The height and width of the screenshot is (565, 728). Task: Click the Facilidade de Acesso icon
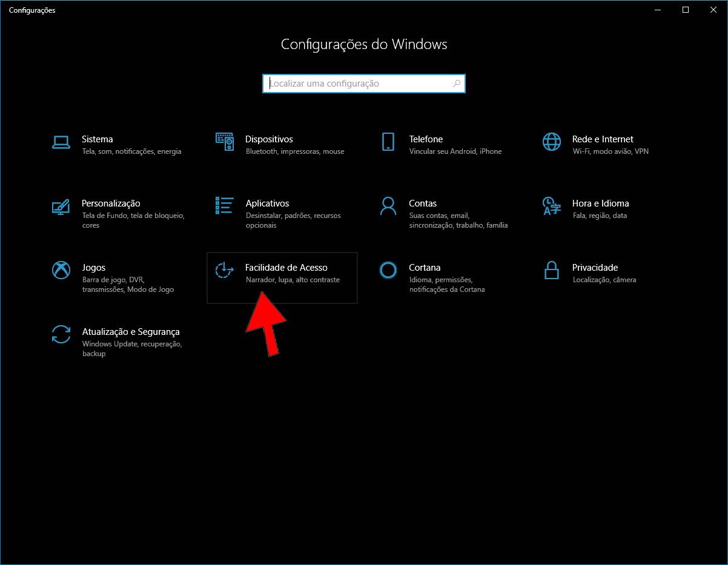click(x=225, y=270)
